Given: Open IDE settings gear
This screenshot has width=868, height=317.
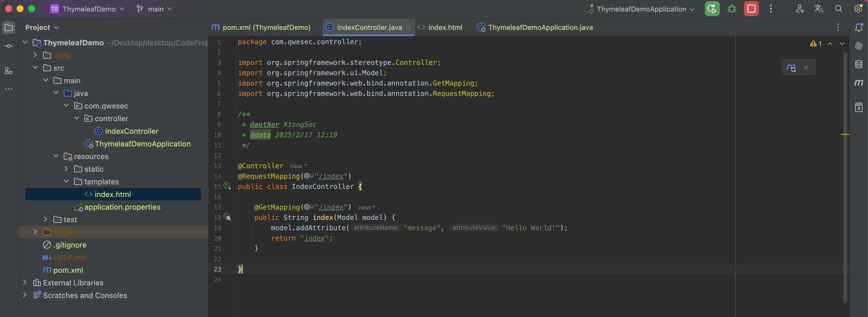Looking at the screenshot, I should 858,9.
